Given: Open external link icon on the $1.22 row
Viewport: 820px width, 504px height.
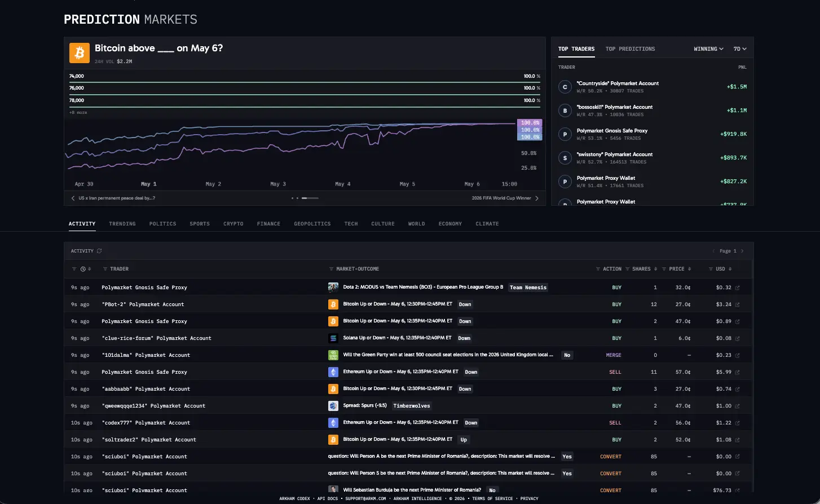Looking at the screenshot, I should click(738, 423).
